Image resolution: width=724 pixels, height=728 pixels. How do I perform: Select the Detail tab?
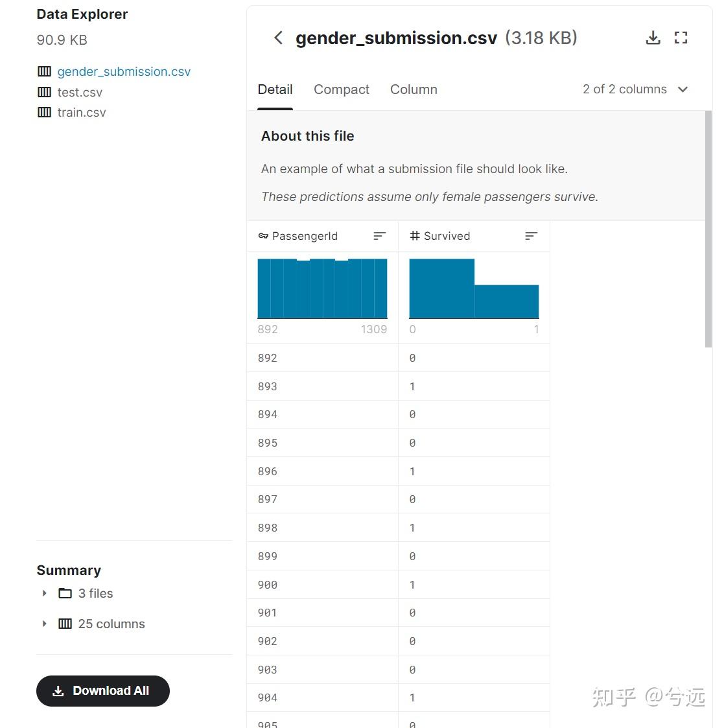coord(275,89)
